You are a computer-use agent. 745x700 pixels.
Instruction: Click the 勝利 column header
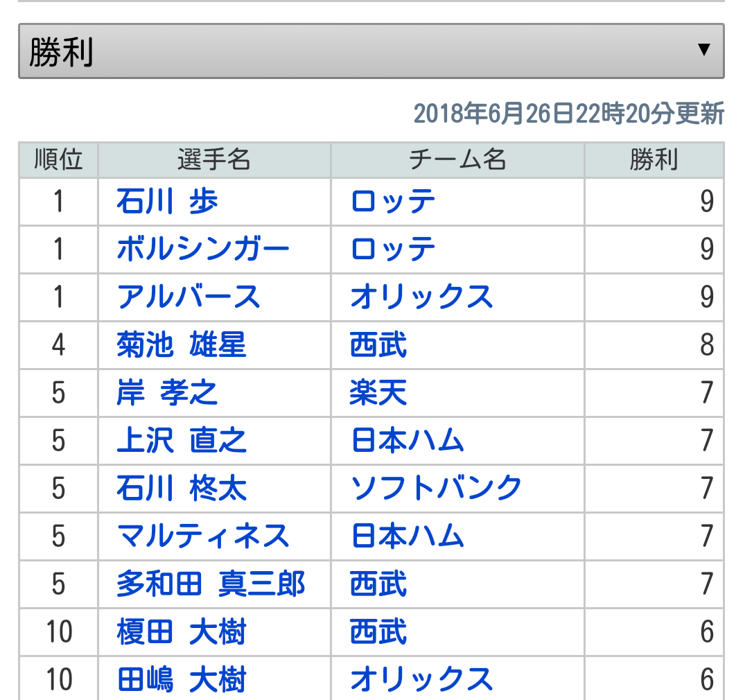654,159
